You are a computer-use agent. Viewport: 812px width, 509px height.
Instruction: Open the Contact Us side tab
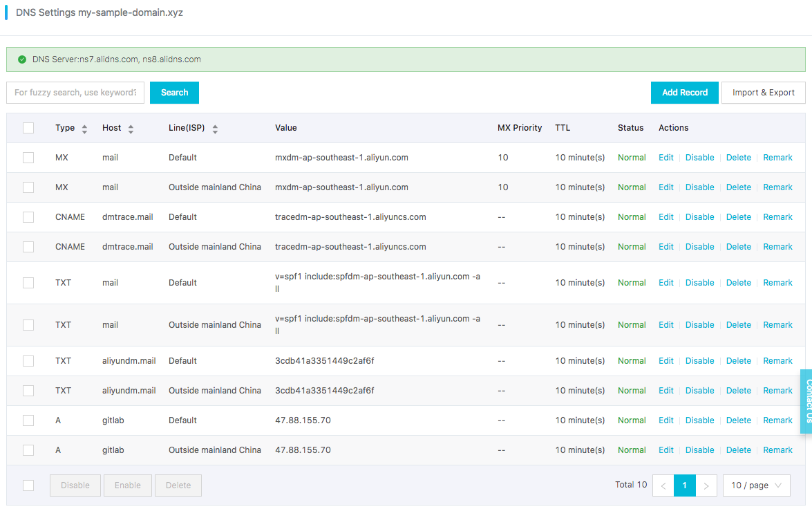tap(806, 401)
